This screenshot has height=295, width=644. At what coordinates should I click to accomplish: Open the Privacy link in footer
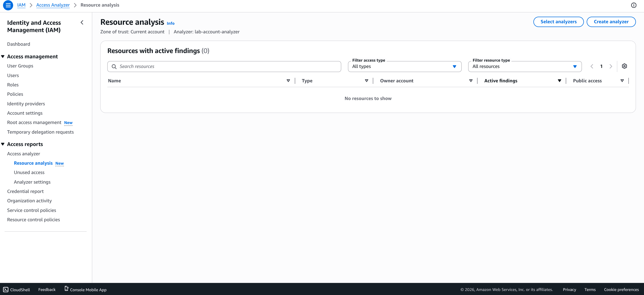[x=569, y=290]
